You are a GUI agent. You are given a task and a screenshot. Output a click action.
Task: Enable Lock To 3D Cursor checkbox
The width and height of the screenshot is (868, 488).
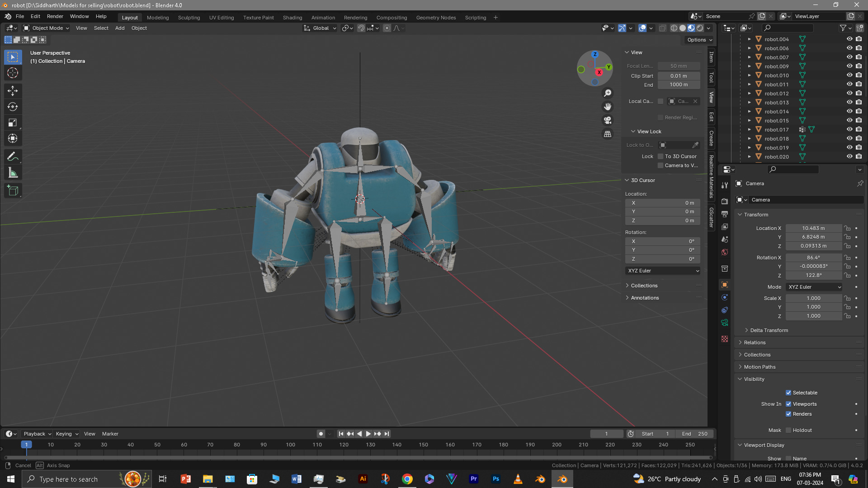coord(660,156)
